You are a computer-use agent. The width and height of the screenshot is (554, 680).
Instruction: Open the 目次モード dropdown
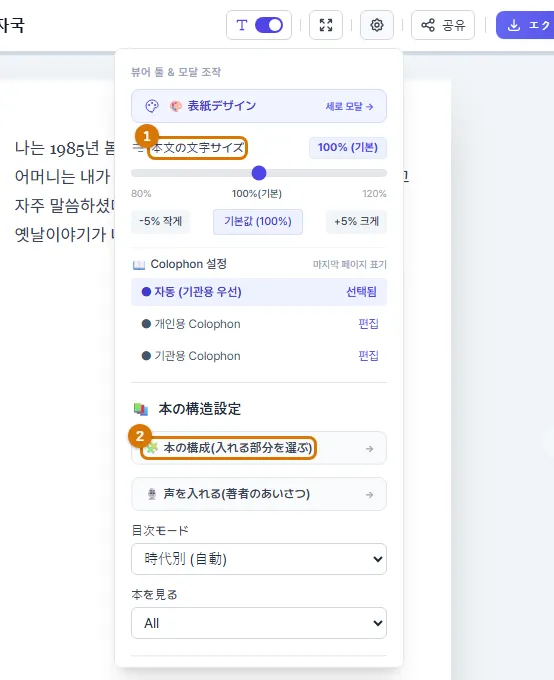(x=259, y=559)
